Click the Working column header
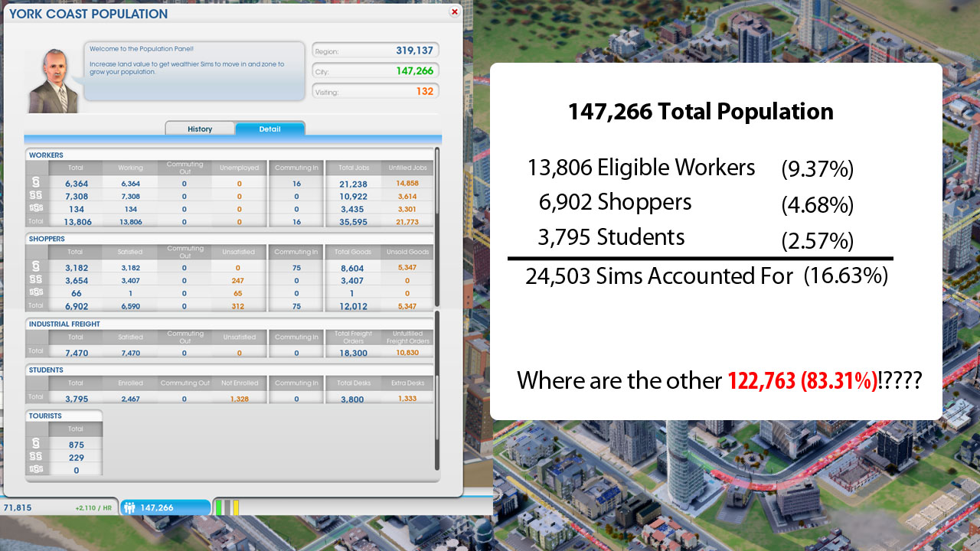 coord(130,168)
